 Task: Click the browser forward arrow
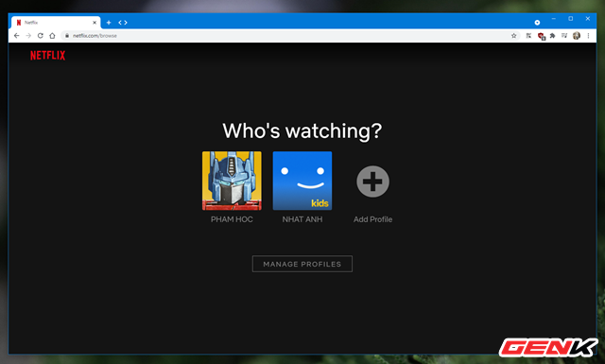click(28, 36)
